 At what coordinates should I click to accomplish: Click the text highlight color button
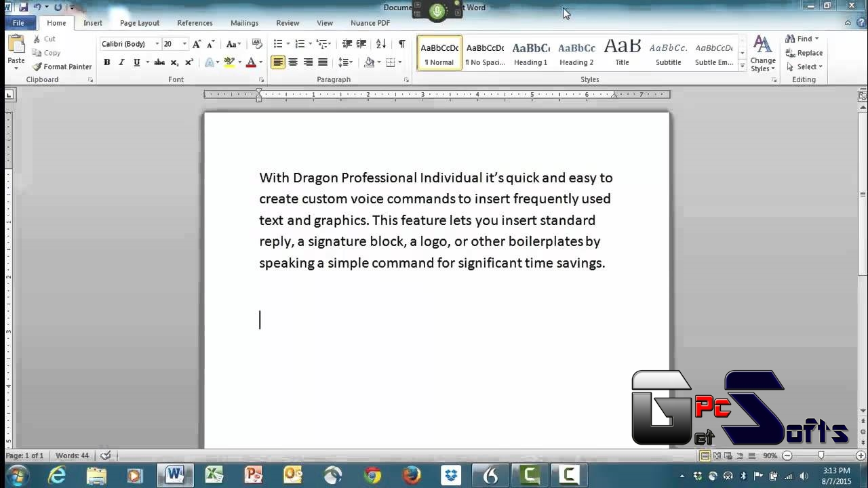click(230, 62)
